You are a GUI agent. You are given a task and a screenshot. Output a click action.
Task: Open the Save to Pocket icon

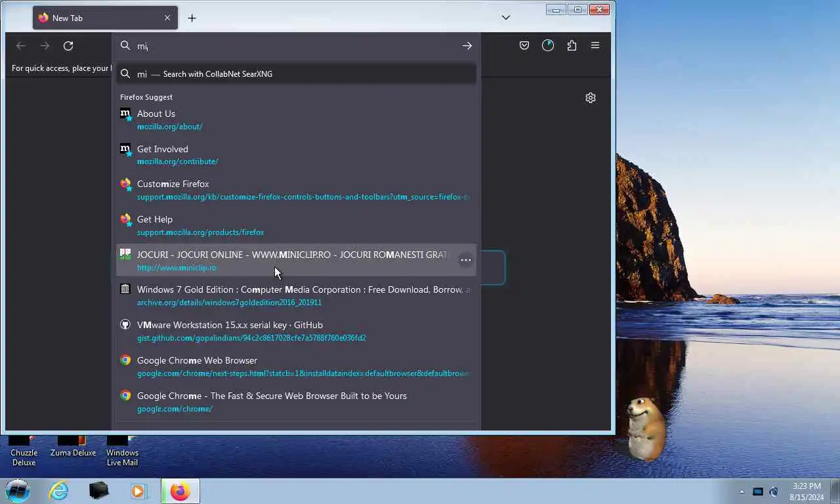point(524,45)
